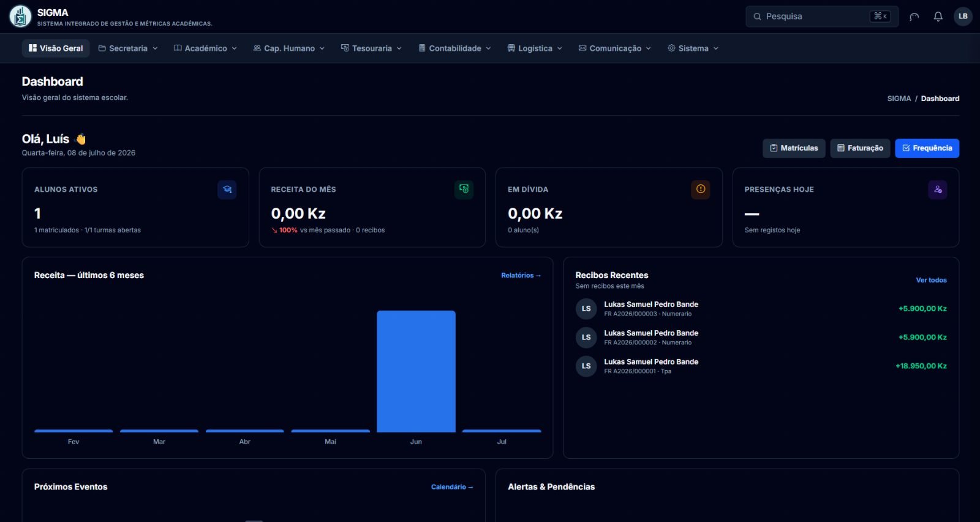Expand the Cap. Humano menu
This screenshot has height=522, width=980.
[x=289, y=48]
